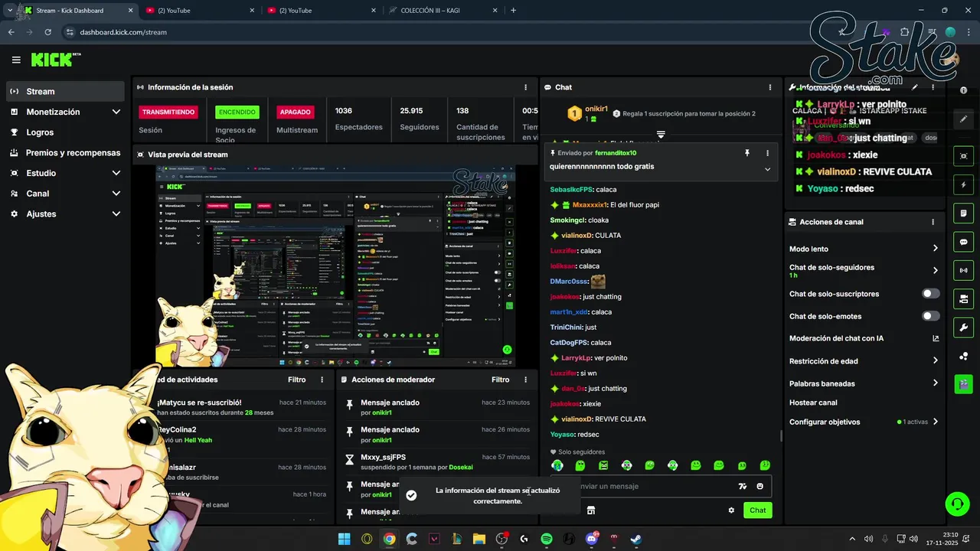
Task: Click the green clapperboard icon in right toolbar
Action: (x=963, y=384)
